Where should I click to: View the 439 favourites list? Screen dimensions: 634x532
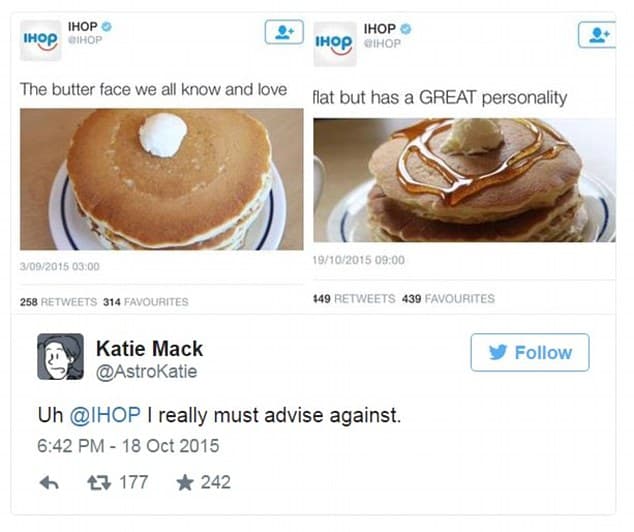(448, 299)
